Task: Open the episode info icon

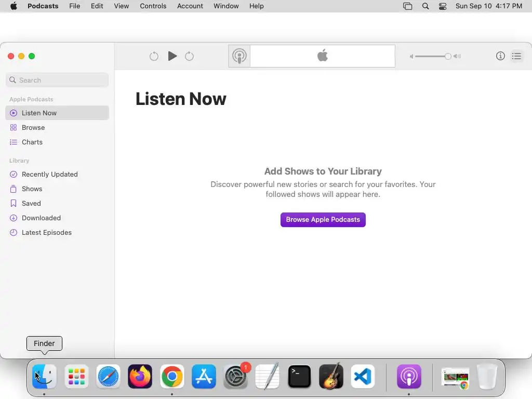Action: (x=500, y=56)
